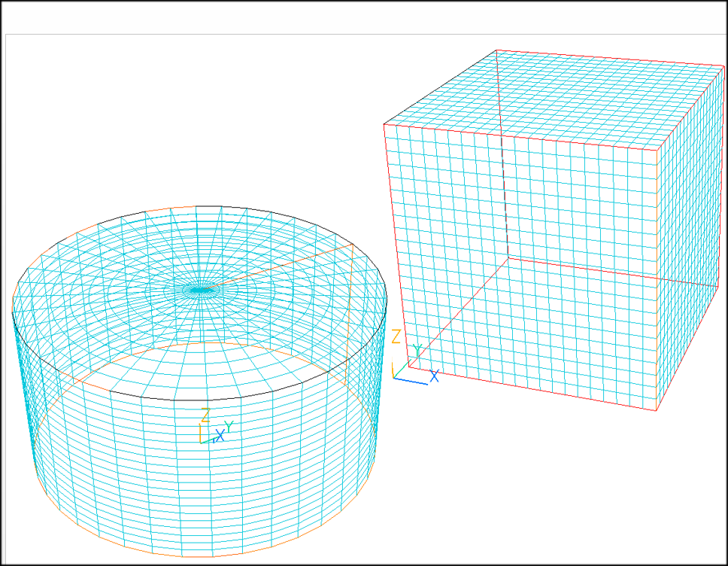728x566 pixels.
Task: Pick the cube's bottom front-right corner vertex
Action: point(657,410)
